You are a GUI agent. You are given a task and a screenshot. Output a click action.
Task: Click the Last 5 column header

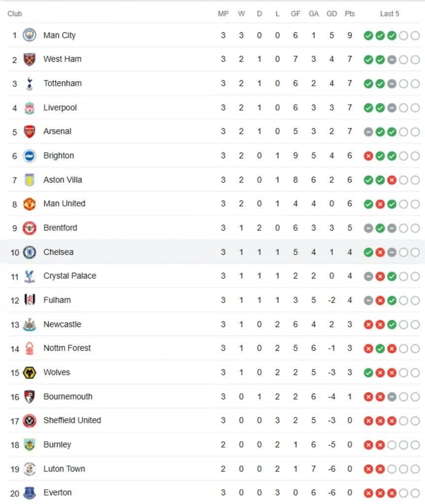(x=390, y=13)
